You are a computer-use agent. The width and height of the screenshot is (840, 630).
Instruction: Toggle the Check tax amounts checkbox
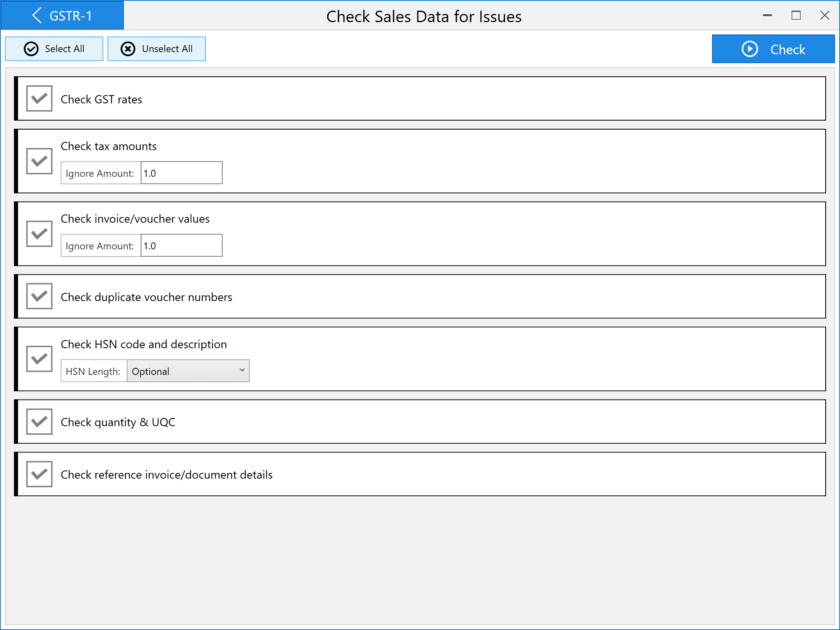39,161
